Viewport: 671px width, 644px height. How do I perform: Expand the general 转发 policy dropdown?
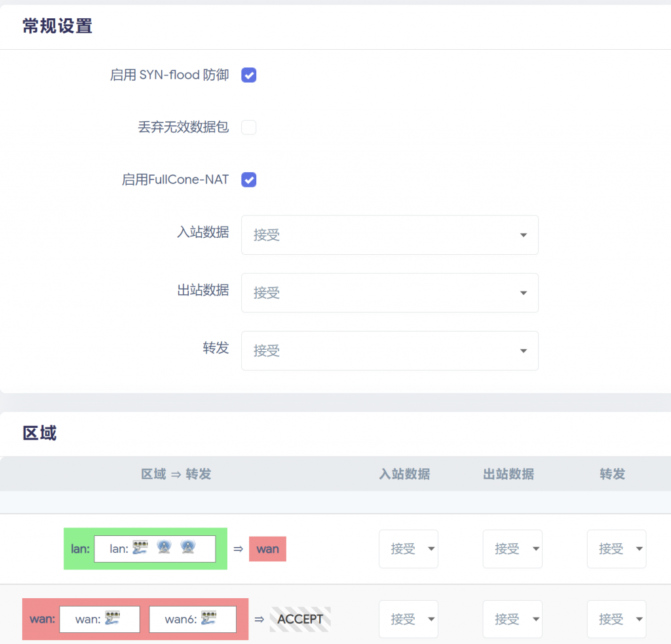click(x=389, y=350)
